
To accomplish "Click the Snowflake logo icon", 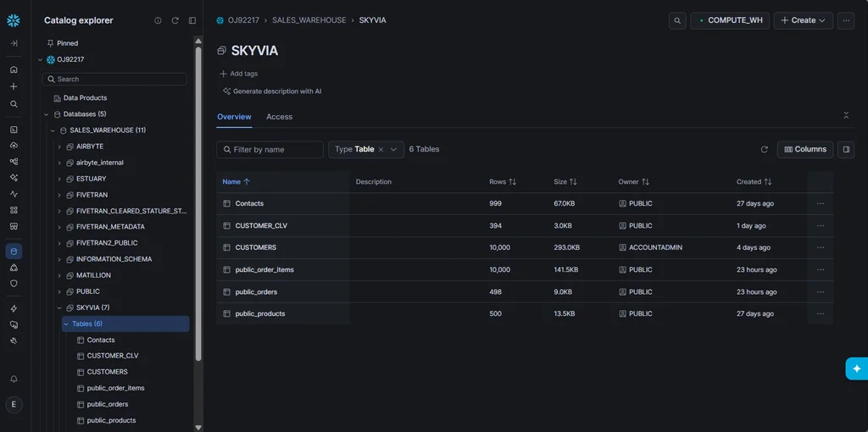I will (14, 21).
